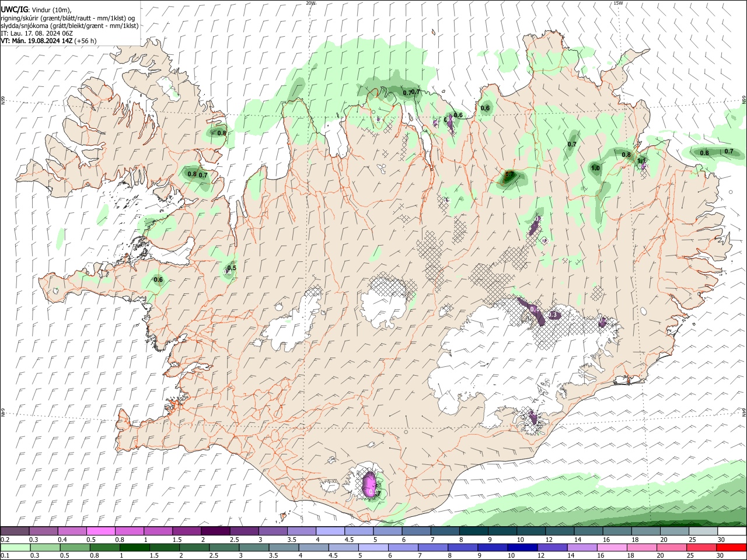747x560 pixels.
Task: Pick upper-row legend swatch between 0.2 and 0.3
Action: (x=15, y=531)
